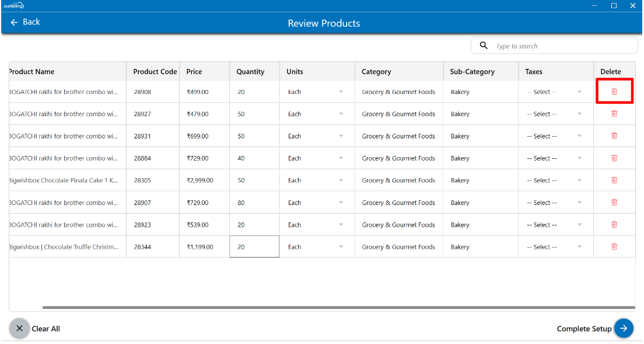This screenshot has height=344, width=644.
Task: Click the Complete Setup arrow button
Action: pyautogui.click(x=624, y=328)
